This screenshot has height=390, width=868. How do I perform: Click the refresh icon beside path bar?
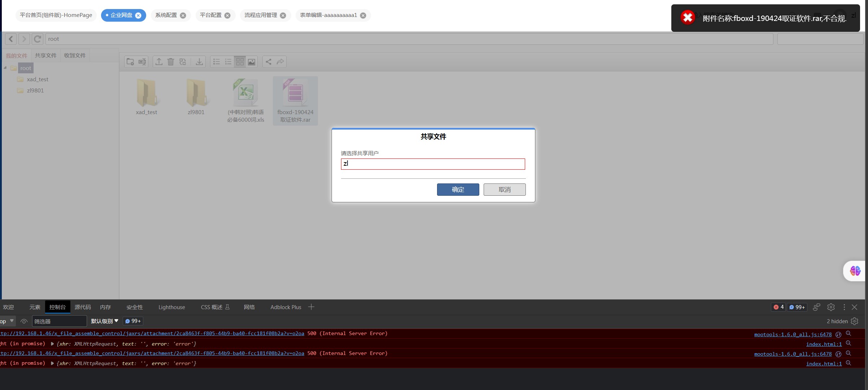click(x=37, y=39)
